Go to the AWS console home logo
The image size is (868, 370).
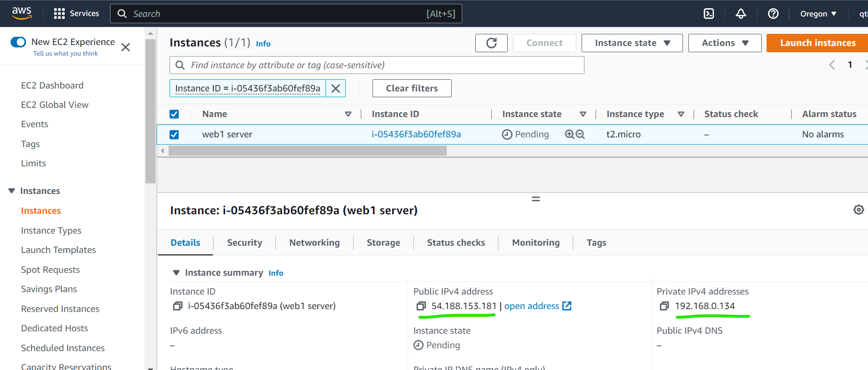(x=22, y=13)
